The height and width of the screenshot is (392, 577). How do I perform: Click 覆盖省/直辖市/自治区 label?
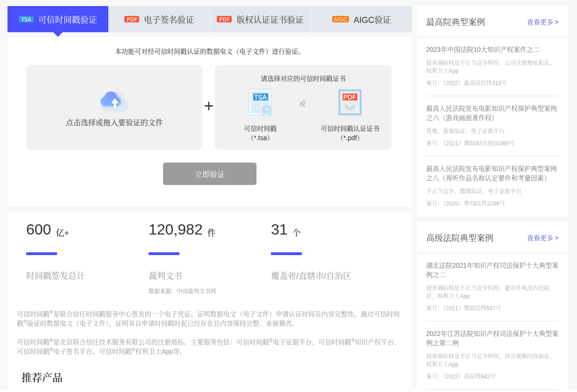click(x=311, y=276)
